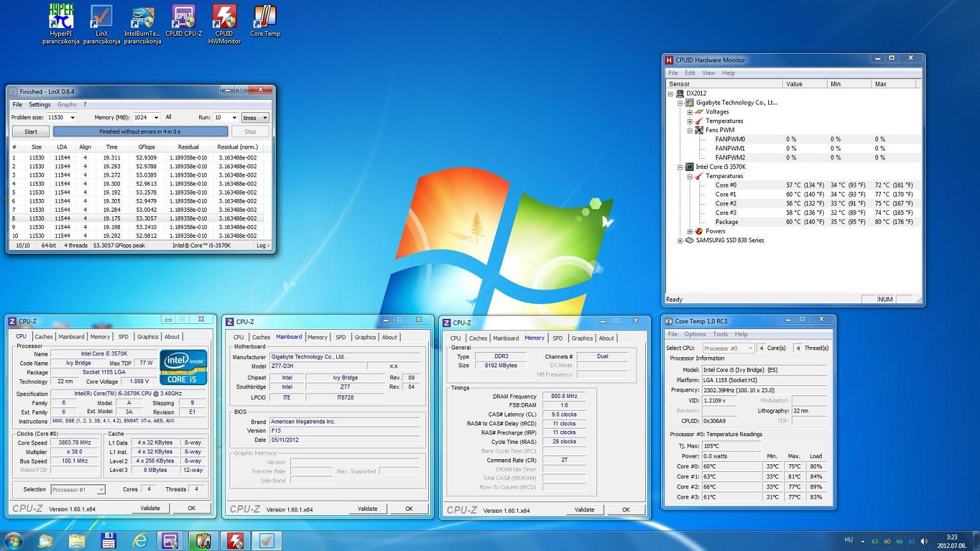Screen dimensions: 980x551
Task: Click the HU language indicator in taskbar
Action: click(x=849, y=540)
